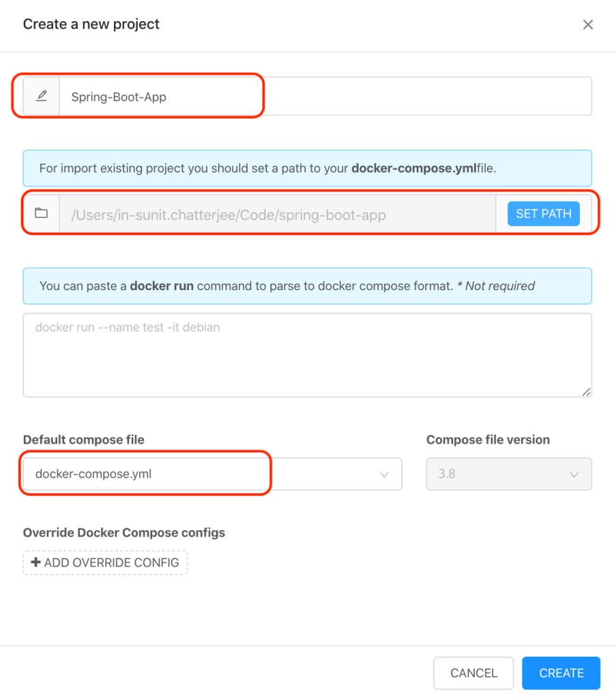
Task: Grab the textarea resize handle corner
Action: click(587, 392)
